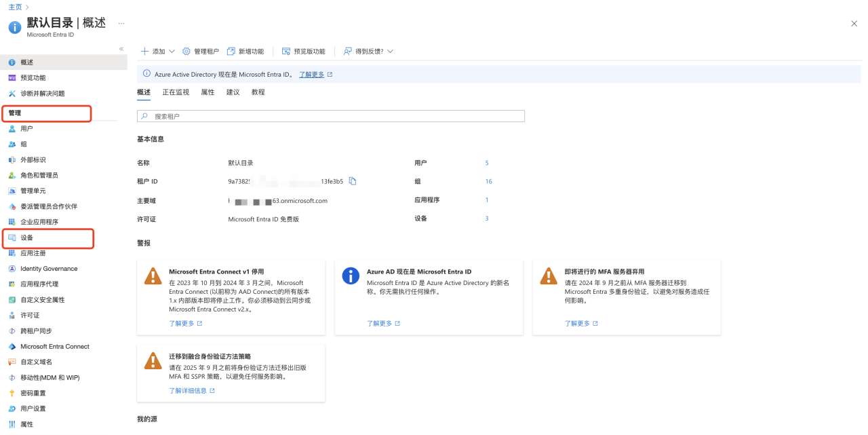
Task: Open the ellipsis menu beside the page title
Action: click(121, 23)
